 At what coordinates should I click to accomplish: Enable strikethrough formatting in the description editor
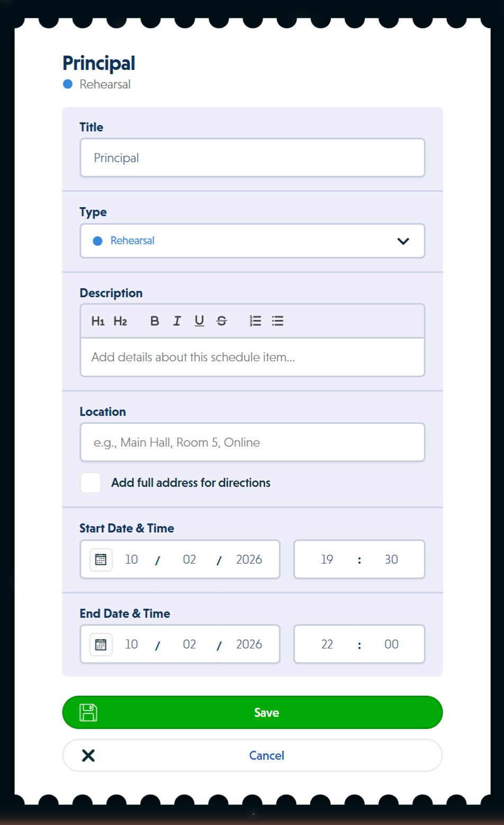[222, 321]
